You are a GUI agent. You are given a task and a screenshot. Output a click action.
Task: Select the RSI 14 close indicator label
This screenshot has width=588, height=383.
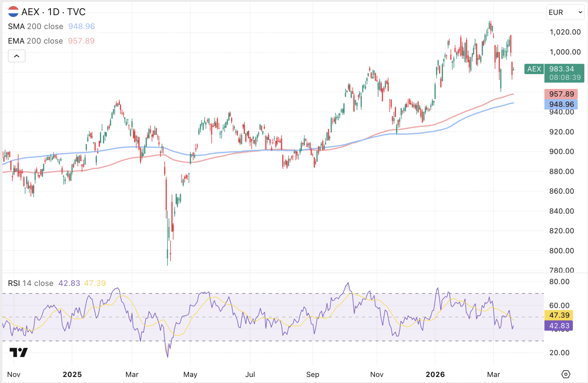[x=30, y=283]
